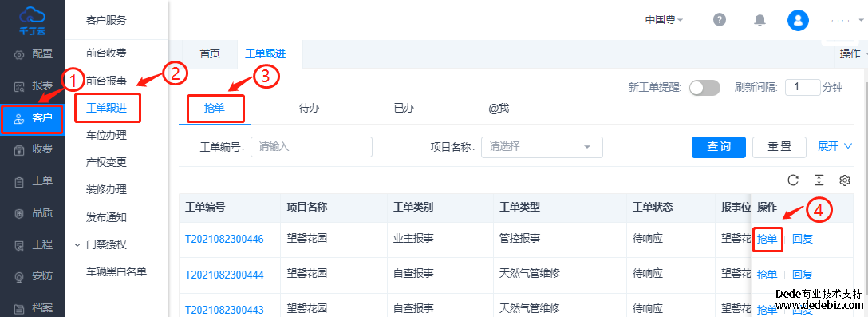Focus the 工单编号 input field
The height and width of the screenshot is (317, 868).
coord(312,147)
